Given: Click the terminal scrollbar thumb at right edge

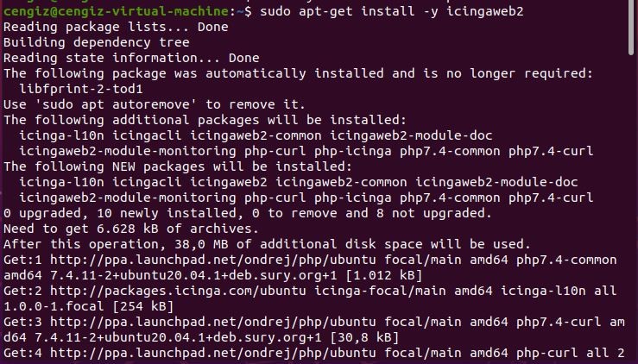Looking at the screenshot, I should coord(631,28).
